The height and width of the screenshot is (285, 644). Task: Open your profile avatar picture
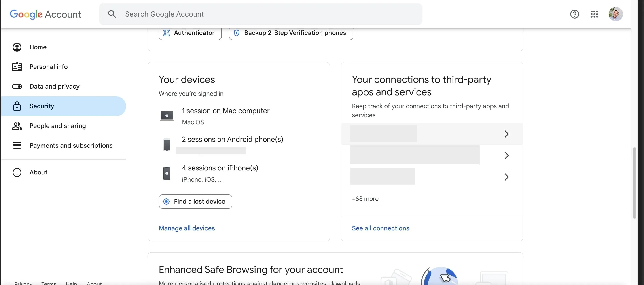[x=615, y=14]
